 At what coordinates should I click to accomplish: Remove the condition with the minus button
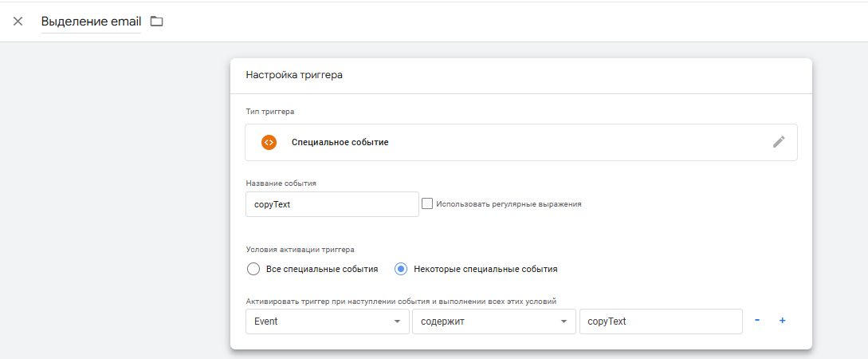point(756,320)
